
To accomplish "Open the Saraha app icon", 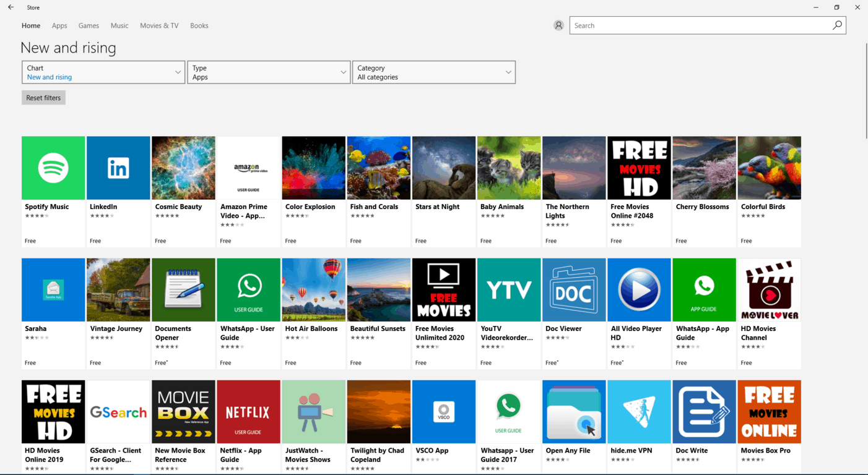I will [53, 290].
